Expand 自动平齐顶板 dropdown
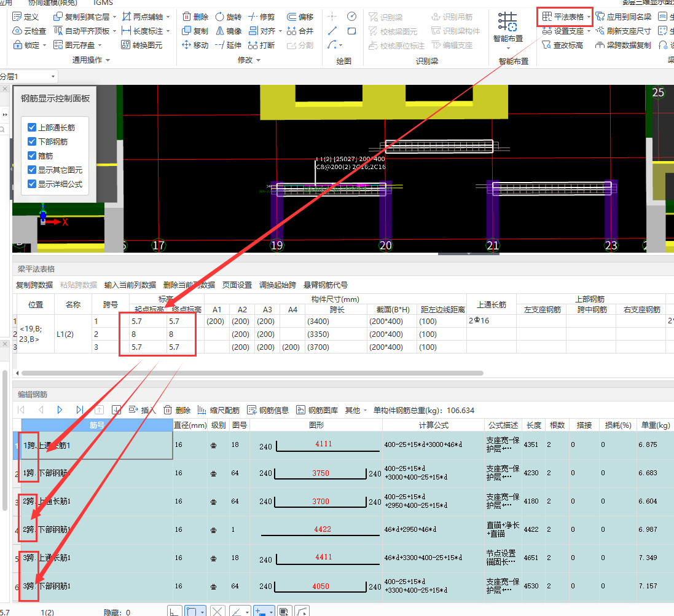 pos(114,31)
